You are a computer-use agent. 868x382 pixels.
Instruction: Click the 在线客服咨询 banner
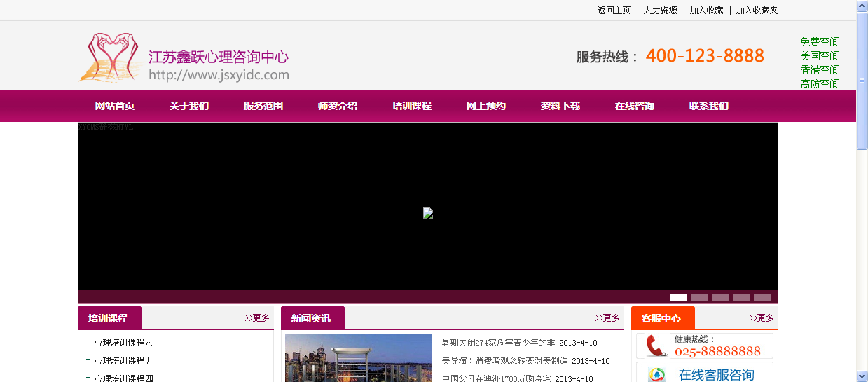(x=705, y=372)
